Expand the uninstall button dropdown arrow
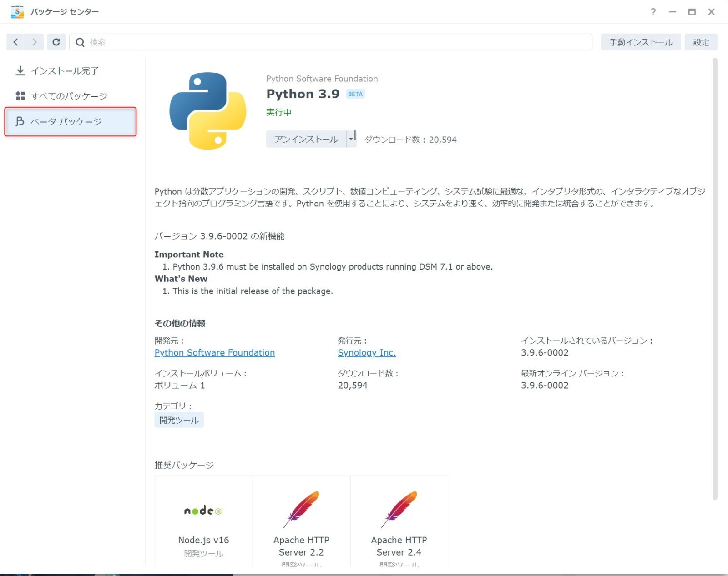 point(351,139)
